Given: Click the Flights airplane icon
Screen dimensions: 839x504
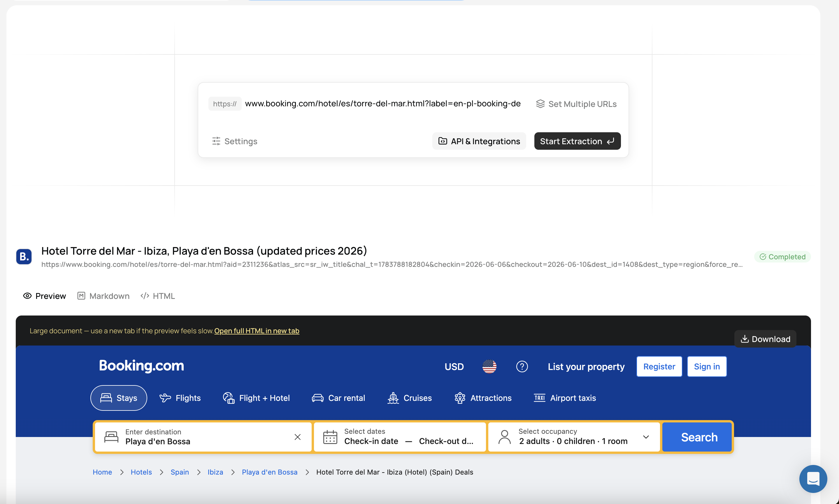Looking at the screenshot, I should (x=165, y=398).
